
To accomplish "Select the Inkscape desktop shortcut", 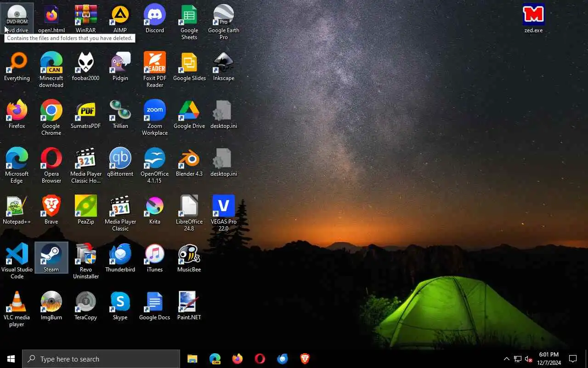I will point(224,67).
